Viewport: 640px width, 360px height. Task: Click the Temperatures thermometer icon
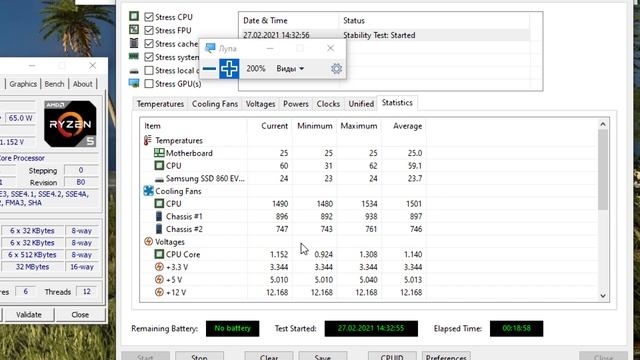148,140
